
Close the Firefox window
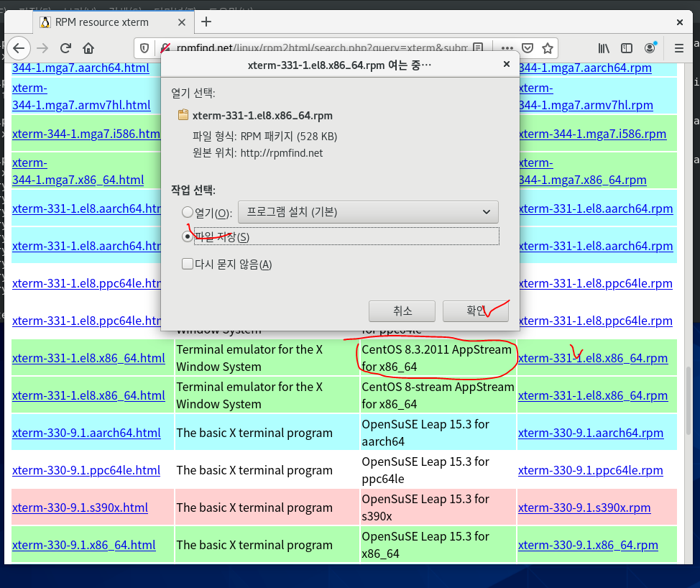coord(679,22)
